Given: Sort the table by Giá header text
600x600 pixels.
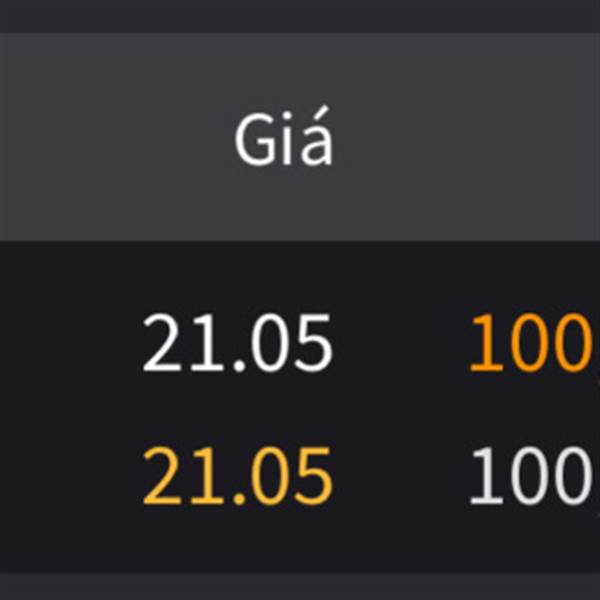Looking at the screenshot, I should (x=284, y=137).
